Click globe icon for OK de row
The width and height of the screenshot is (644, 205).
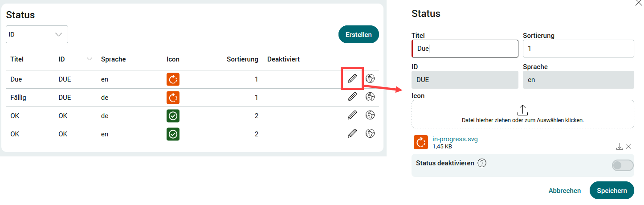(370, 115)
